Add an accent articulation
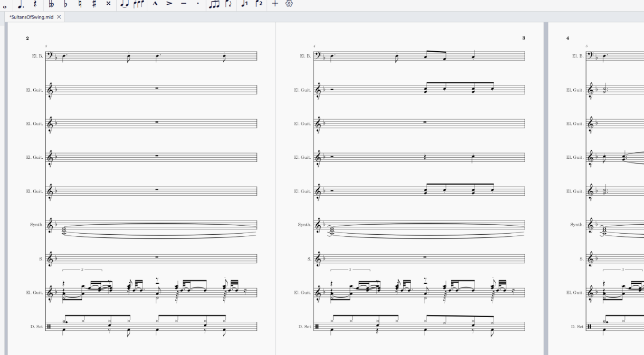Image resolution: width=644 pixels, height=355 pixels. (x=169, y=4)
